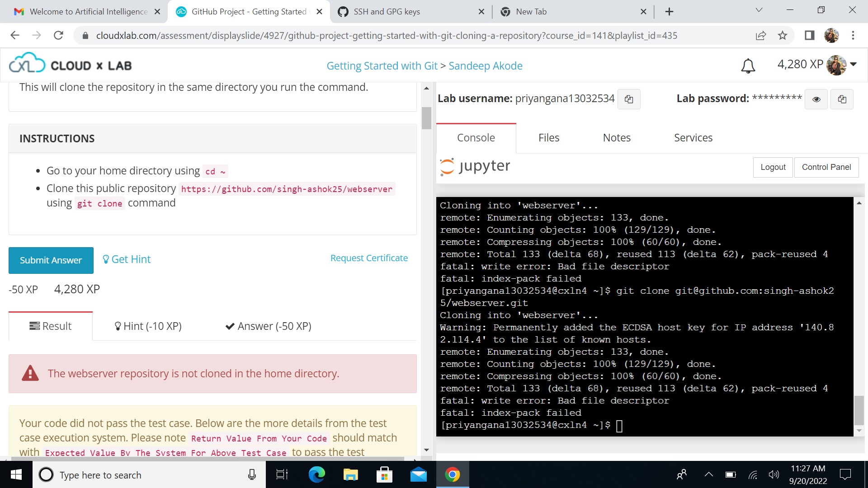
Task: Bookmark this page with star icon
Action: 783,35
